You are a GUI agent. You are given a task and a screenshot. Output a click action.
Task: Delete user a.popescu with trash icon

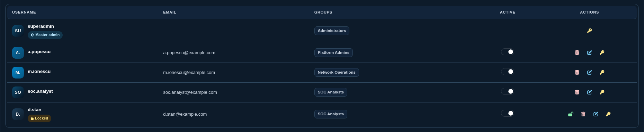pyautogui.click(x=577, y=52)
